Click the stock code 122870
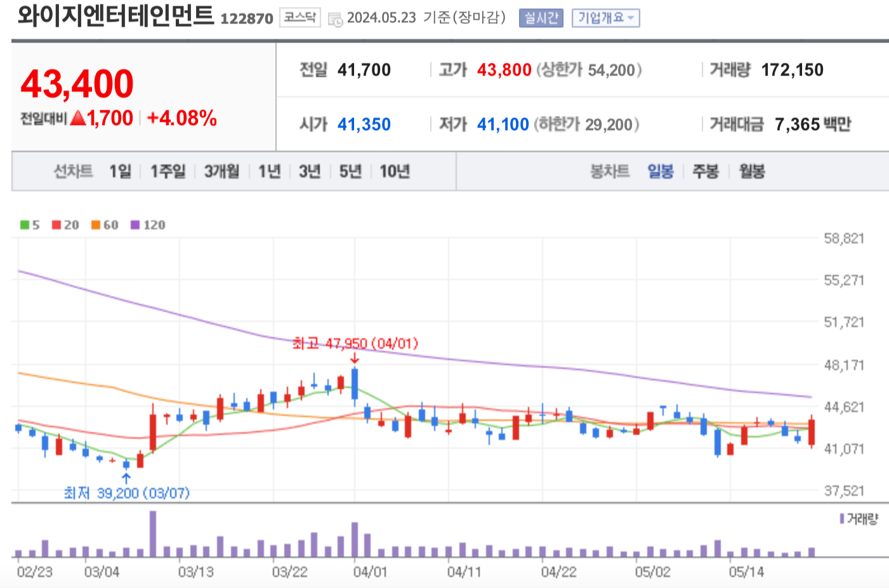 tap(247, 19)
